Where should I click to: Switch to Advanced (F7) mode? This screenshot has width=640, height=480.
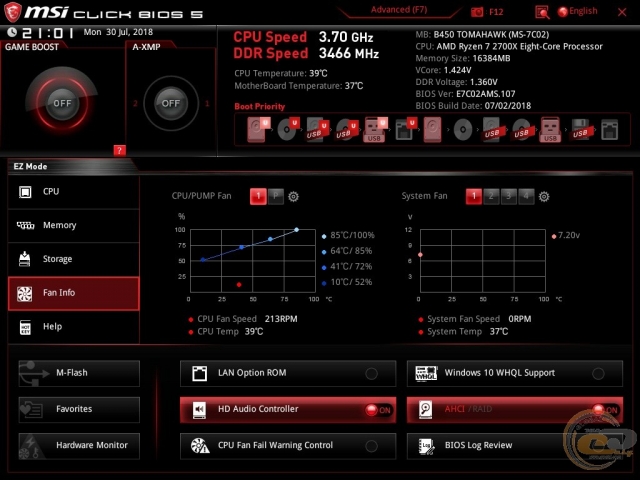[399, 10]
